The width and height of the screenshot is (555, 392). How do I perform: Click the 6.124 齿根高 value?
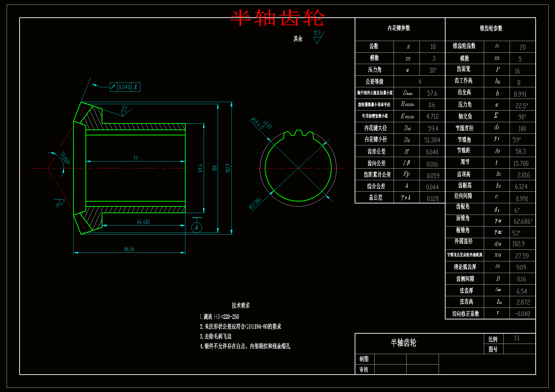521,187
